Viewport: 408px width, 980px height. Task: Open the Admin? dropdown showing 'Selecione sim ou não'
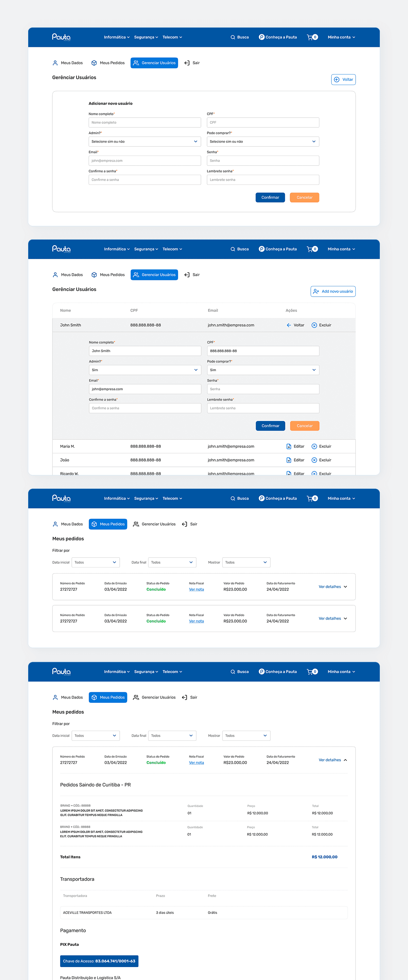(x=144, y=141)
